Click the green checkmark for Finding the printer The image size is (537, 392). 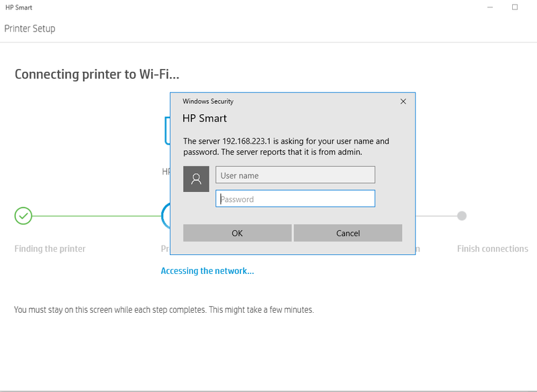pos(23,216)
